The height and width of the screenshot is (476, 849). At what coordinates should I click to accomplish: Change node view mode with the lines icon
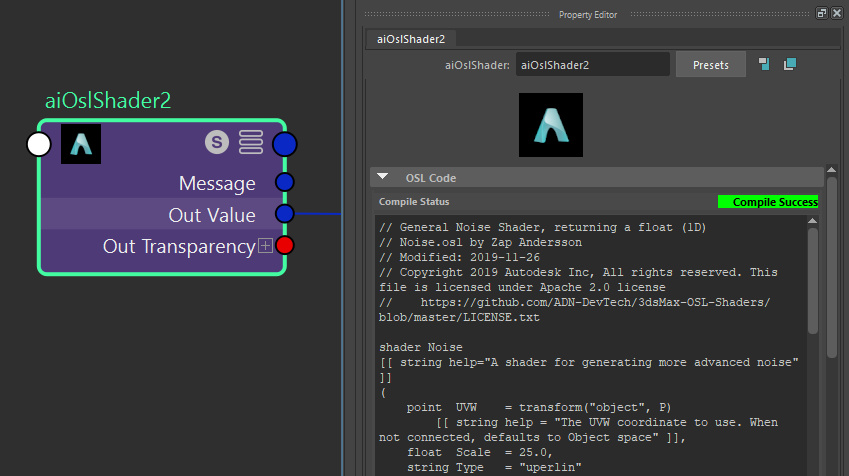coord(251,142)
